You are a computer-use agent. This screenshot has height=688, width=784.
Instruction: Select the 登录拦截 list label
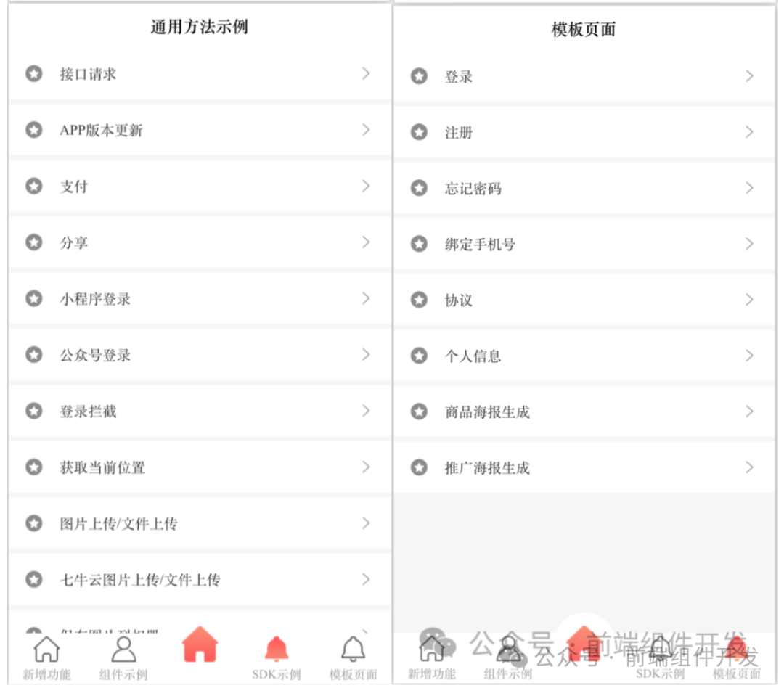tap(88, 411)
